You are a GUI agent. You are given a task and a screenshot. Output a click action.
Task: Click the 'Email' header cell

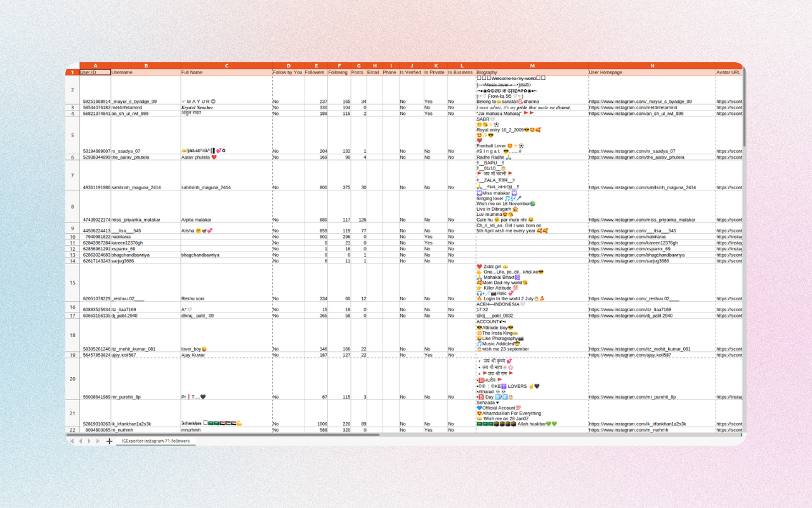[374, 72]
